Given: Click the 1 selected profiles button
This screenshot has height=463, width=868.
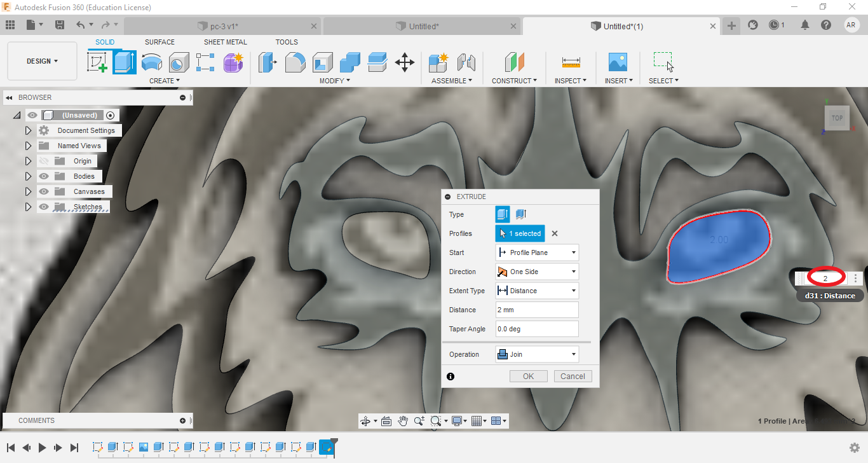Looking at the screenshot, I should click(x=520, y=233).
